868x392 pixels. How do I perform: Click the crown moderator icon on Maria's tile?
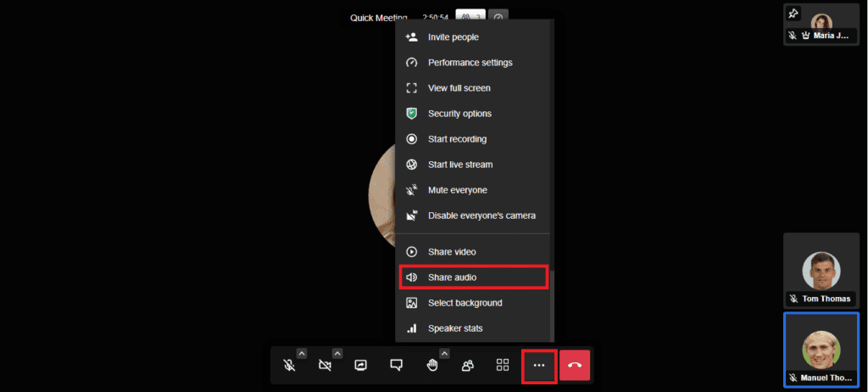(x=805, y=36)
